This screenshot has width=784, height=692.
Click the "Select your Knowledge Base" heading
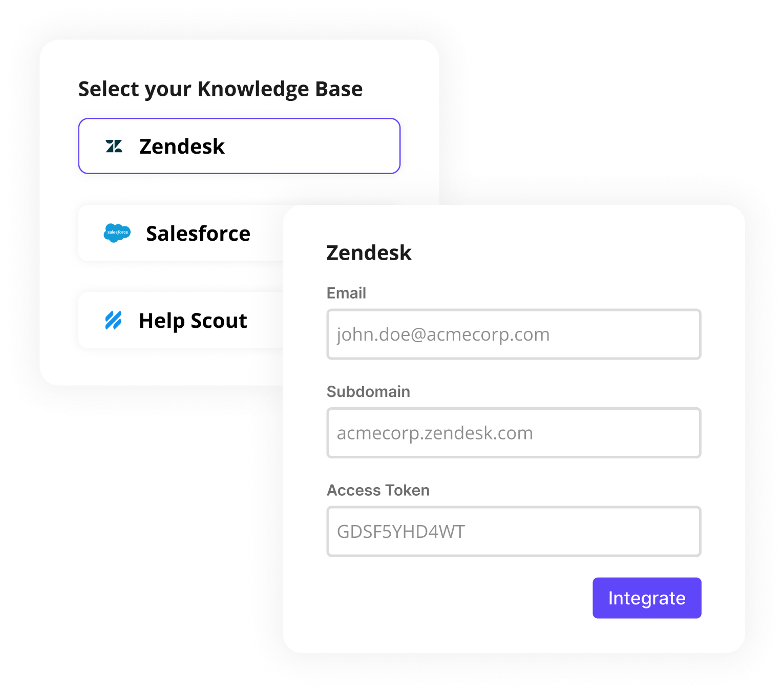point(220,89)
